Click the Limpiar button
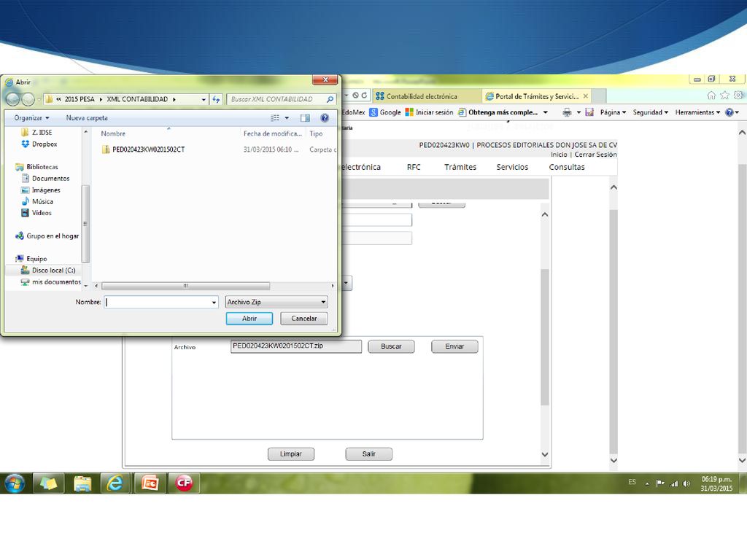747x560 pixels. pyautogui.click(x=290, y=454)
